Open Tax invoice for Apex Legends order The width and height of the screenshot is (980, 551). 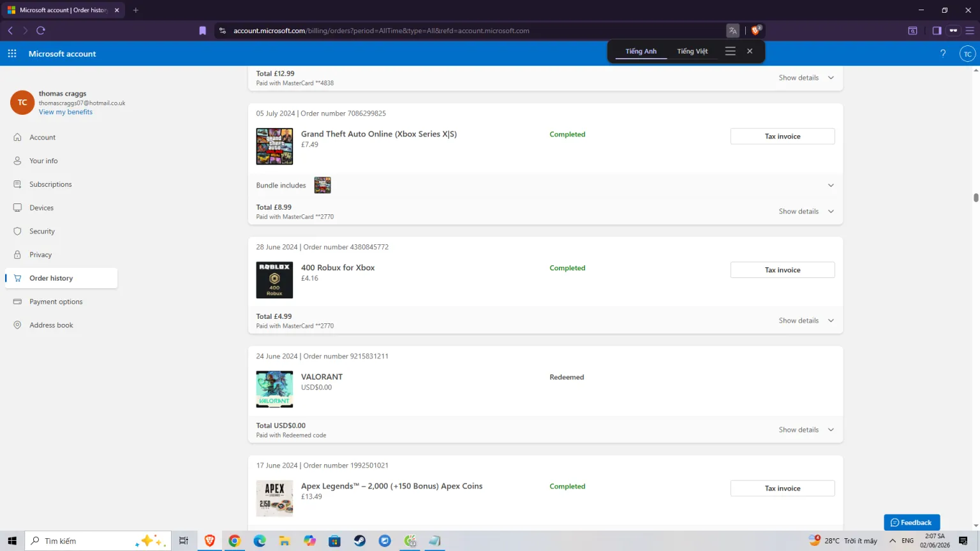(782, 489)
